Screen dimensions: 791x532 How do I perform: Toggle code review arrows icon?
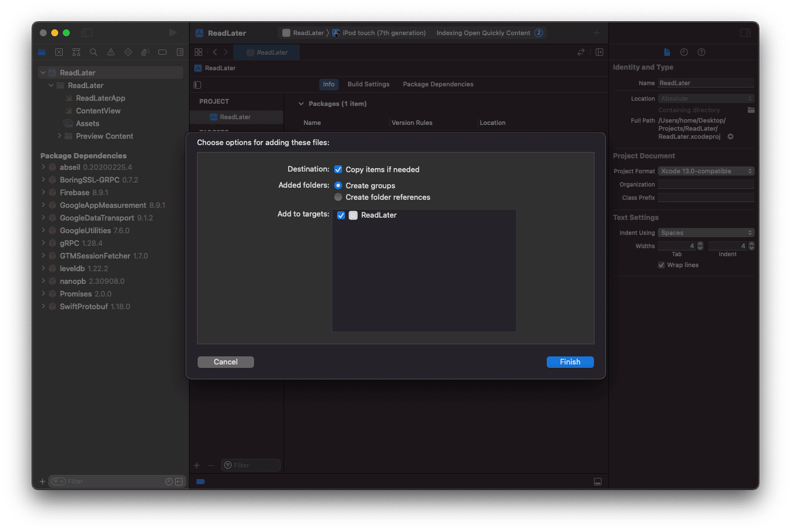point(581,52)
